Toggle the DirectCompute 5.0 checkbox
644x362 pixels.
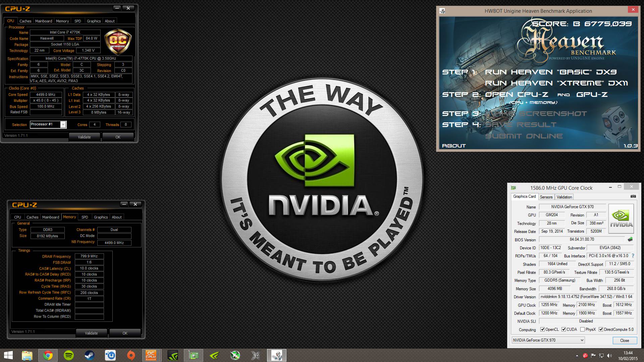coord(601,329)
